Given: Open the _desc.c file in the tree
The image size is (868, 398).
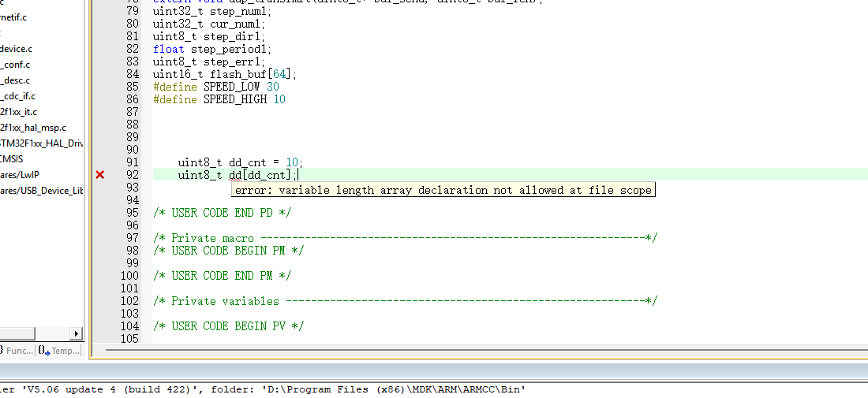Looking at the screenshot, I should point(15,80).
